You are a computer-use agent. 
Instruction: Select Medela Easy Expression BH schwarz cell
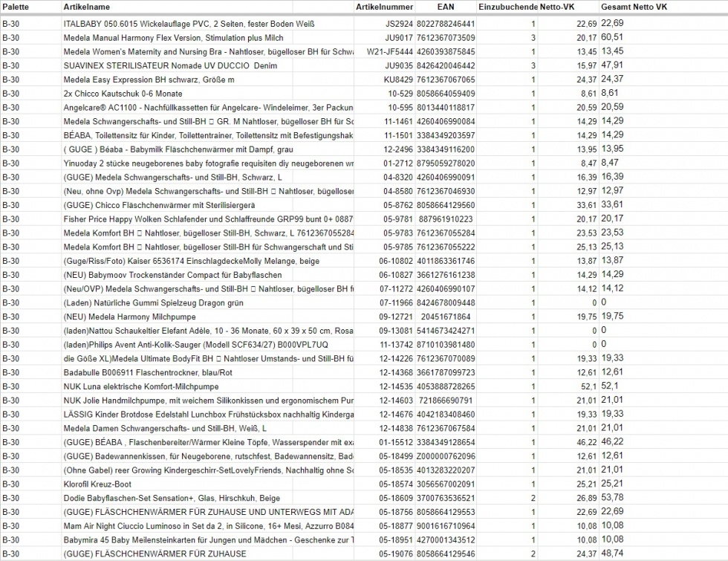click(149, 80)
